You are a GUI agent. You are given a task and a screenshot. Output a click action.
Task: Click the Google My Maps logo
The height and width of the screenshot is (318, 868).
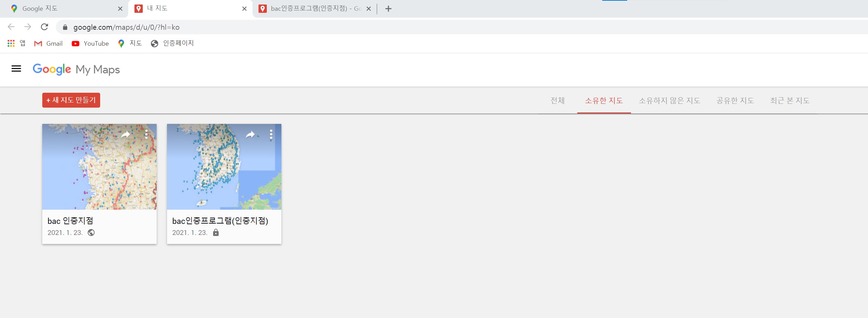pos(76,69)
